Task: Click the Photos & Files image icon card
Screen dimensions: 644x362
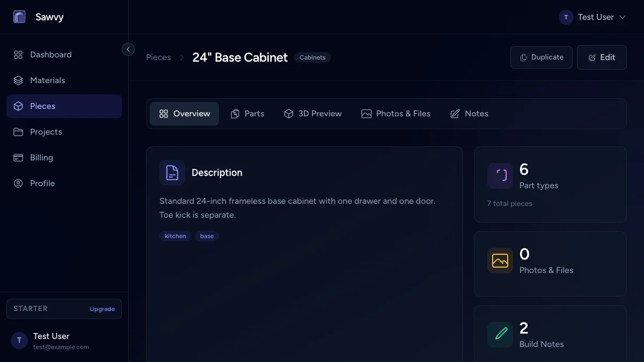Action: point(500,260)
